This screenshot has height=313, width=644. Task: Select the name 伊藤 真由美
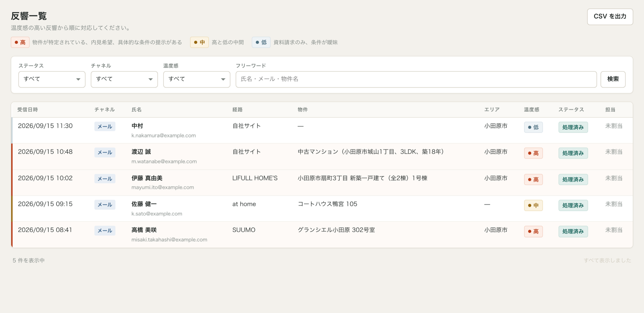[147, 178]
